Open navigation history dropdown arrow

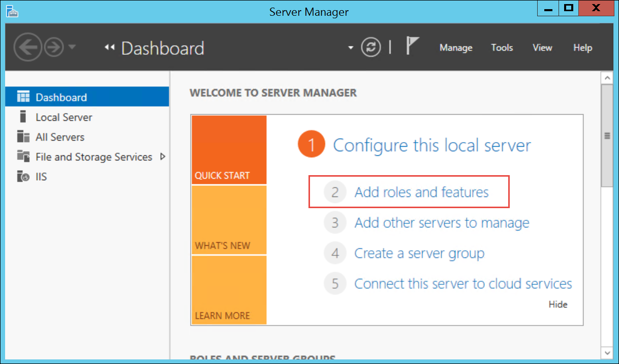[72, 47]
